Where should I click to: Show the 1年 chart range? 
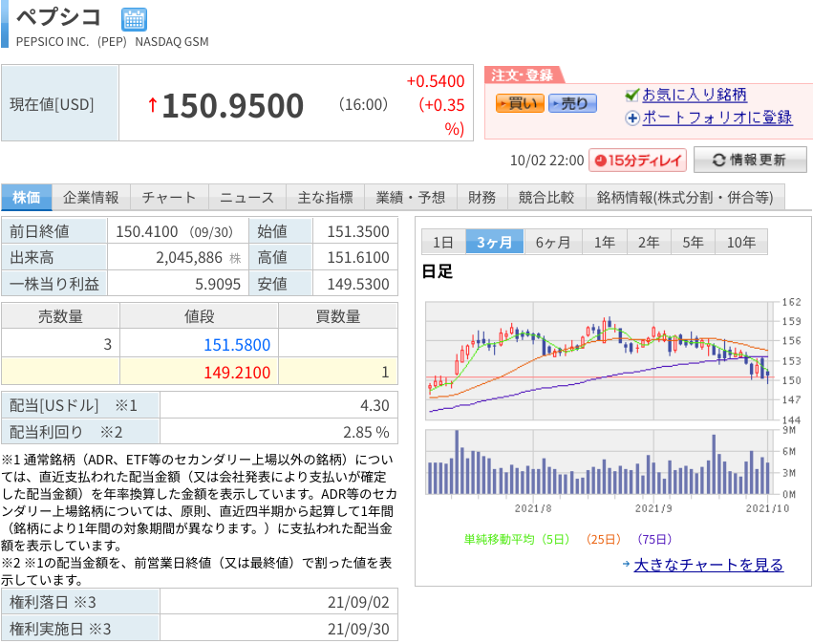pos(605,242)
